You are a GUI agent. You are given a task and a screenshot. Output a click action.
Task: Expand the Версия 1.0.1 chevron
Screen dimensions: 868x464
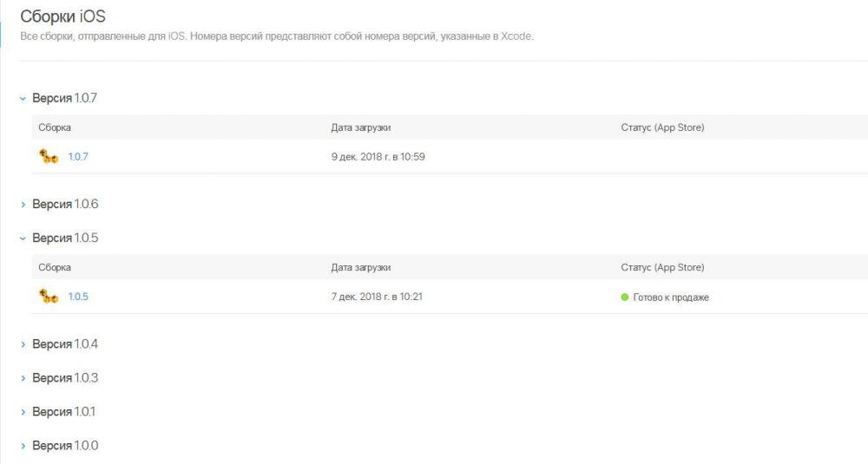point(23,412)
